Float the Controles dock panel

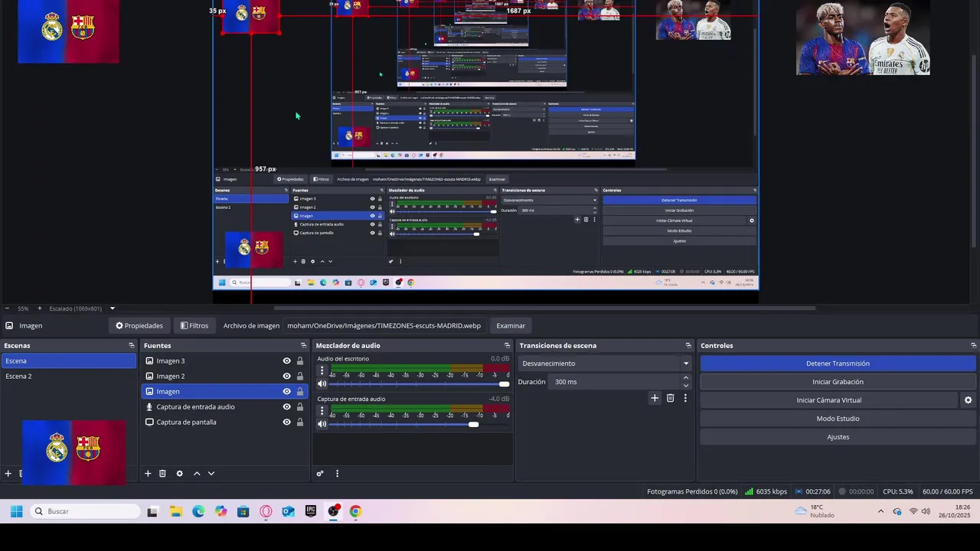[974, 346]
